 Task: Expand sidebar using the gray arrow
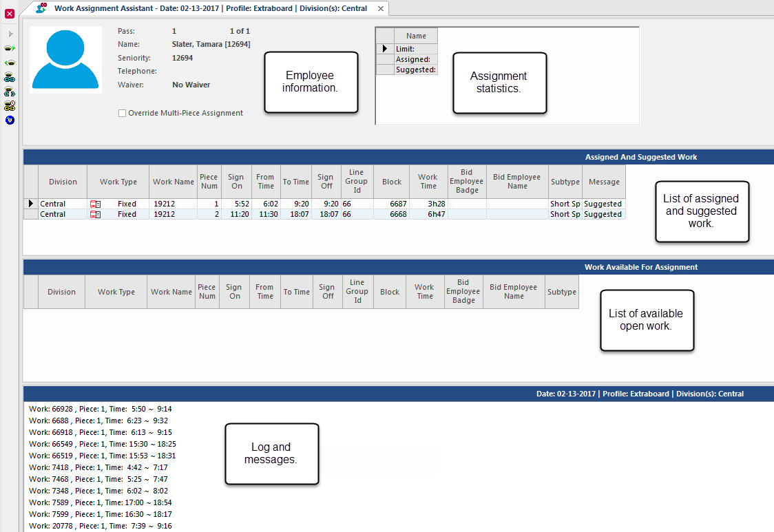(10, 34)
